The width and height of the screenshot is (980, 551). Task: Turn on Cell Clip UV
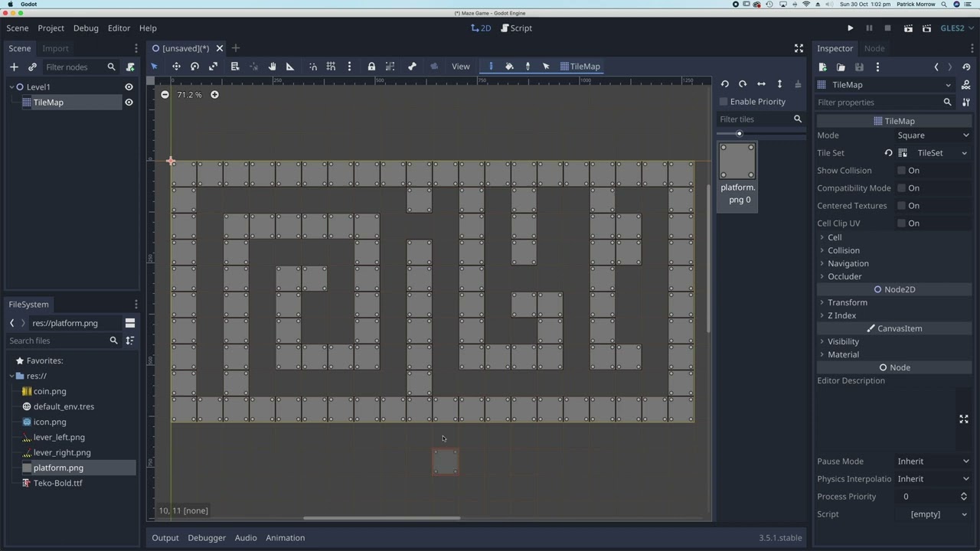[x=902, y=223]
